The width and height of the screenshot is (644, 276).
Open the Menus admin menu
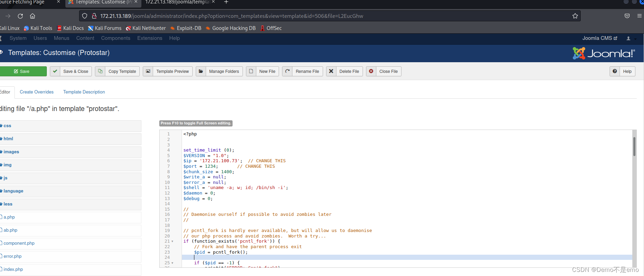(62, 38)
